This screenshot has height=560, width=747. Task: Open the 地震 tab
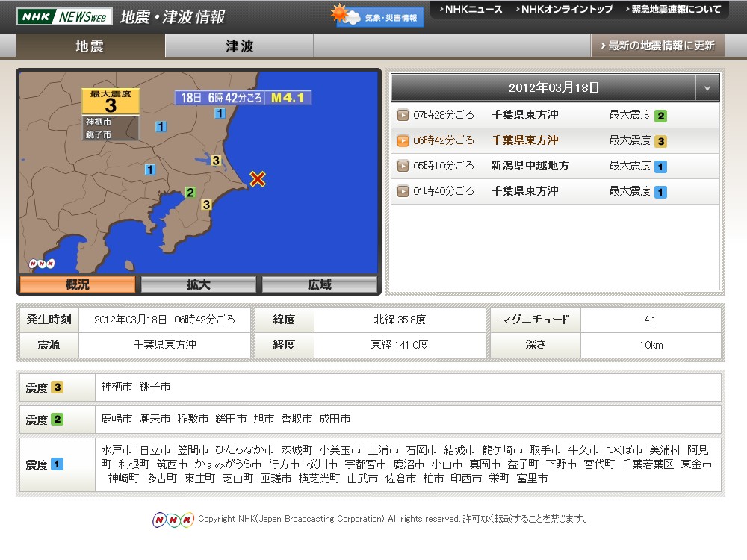(90, 46)
